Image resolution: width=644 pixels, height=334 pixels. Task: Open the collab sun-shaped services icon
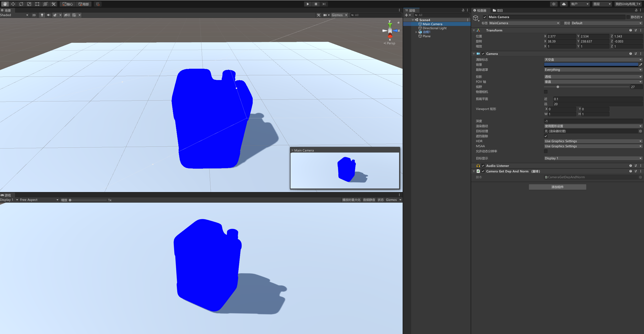click(554, 4)
